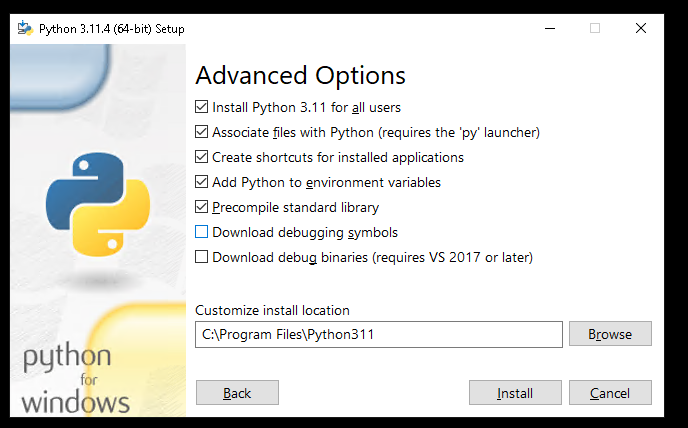
Task: Check Download debug binaries option
Action: point(203,257)
